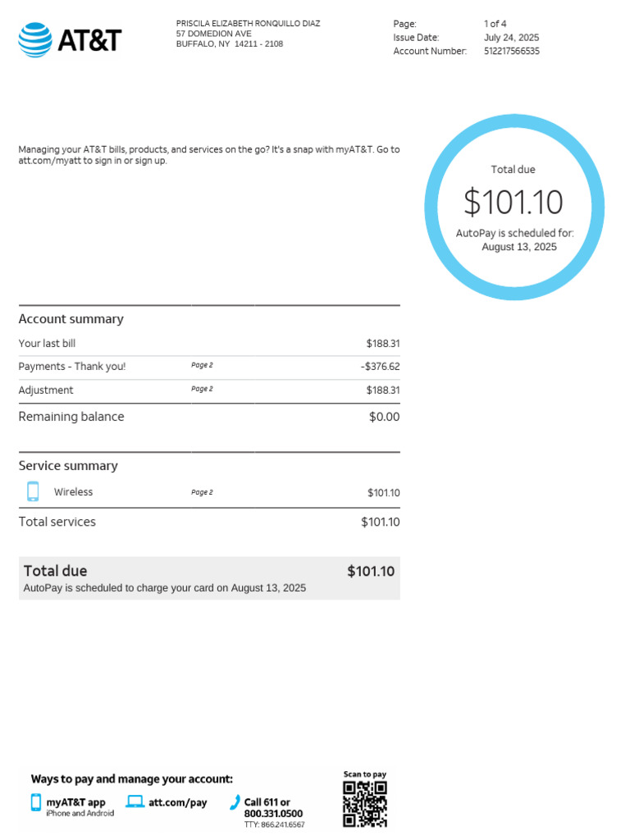The image size is (630, 840).
Task: Click the blue Total due circle
Action: [x=514, y=207]
